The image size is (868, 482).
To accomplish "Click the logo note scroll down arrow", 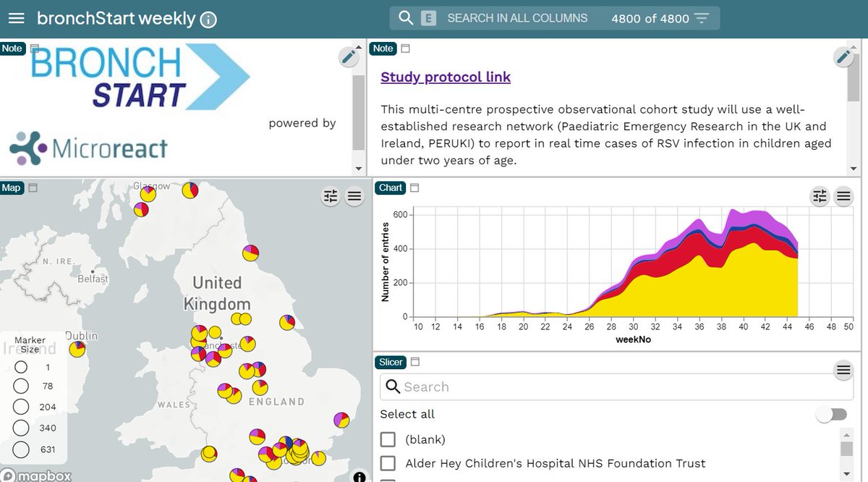I will (x=358, y=168).
